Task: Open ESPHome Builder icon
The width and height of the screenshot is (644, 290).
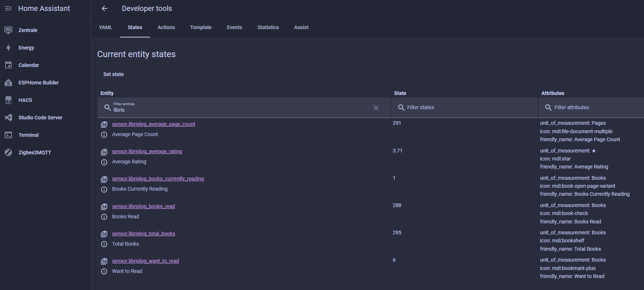Action: [x=8, y=83]
